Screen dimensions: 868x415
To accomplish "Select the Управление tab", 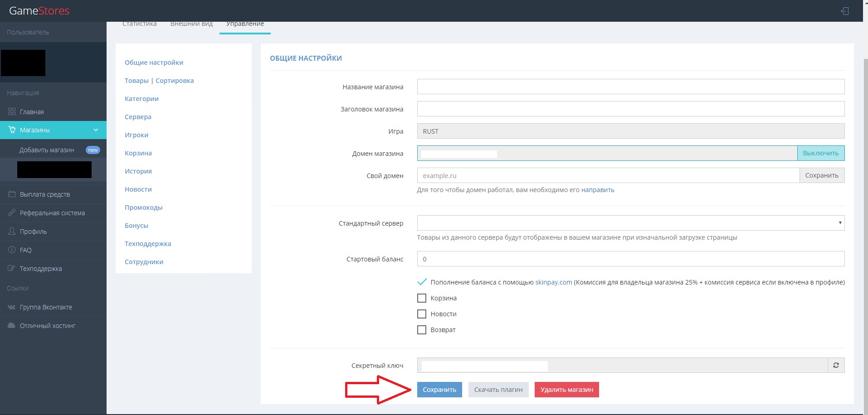I will pyautogui.click(x=245, y=24).
